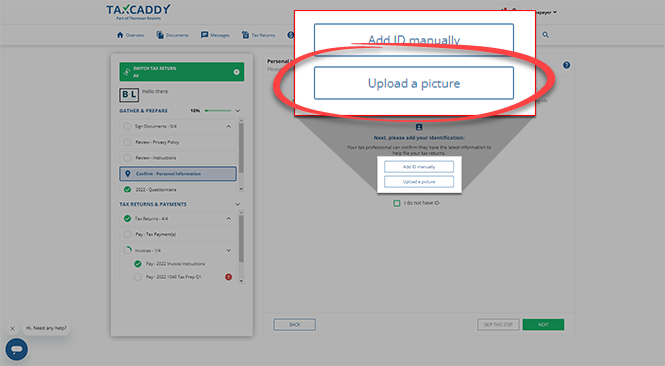Click the status circle for Sign Documents
This screenshot has height=366, width=665.
[x=127, y=126]
